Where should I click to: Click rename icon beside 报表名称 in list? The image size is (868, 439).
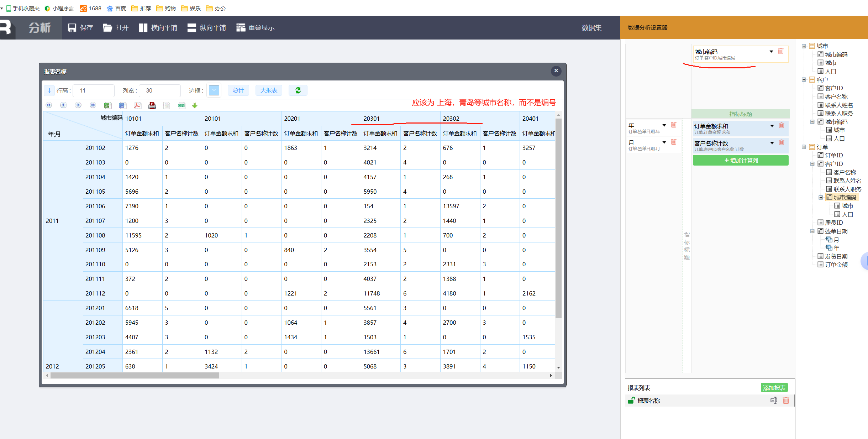pyautogui.click(x=774, y=401)
